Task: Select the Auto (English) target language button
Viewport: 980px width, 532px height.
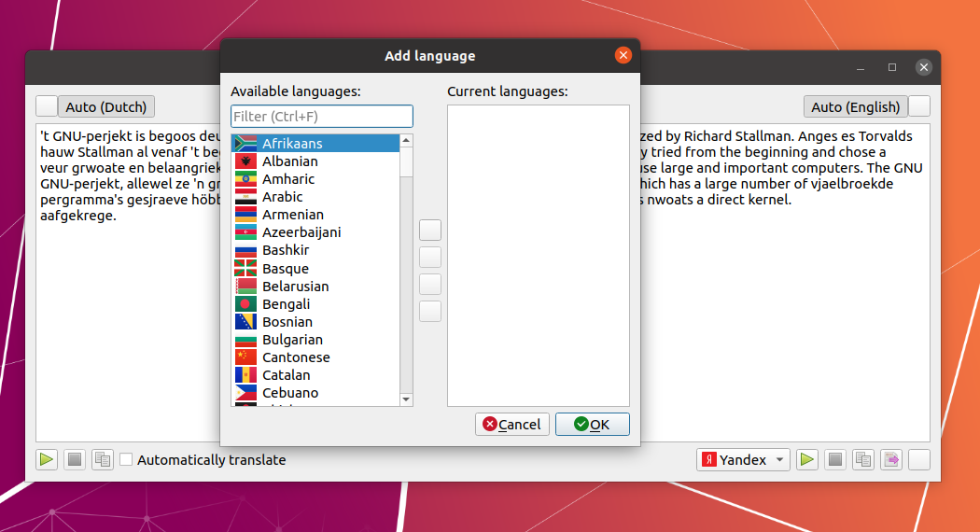Action: tap(855, 106)
